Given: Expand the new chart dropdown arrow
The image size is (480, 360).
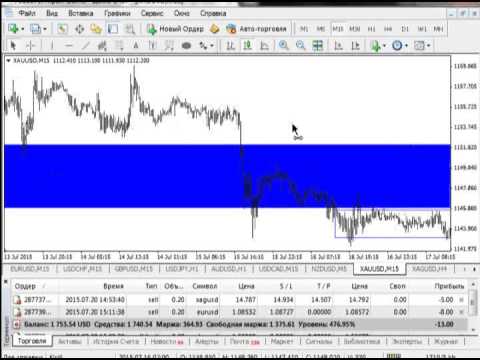Looking at the screenshot, I should (x=23, y=29).
